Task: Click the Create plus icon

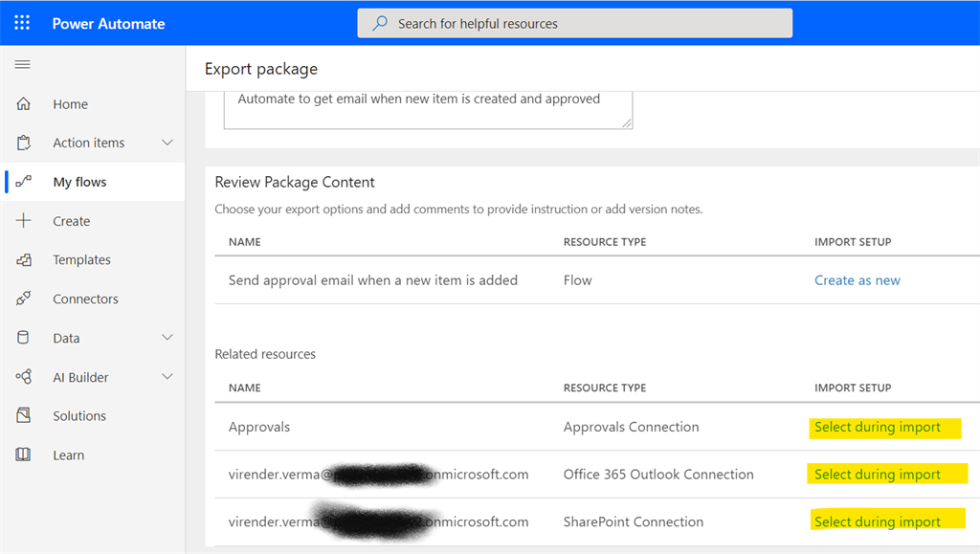Action: click(x=23, y=220)
